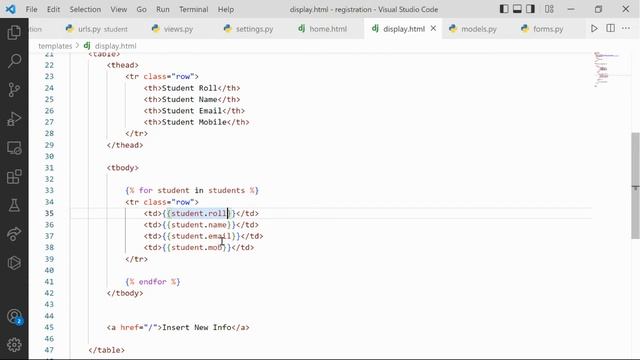Click the VS Code logo icon

(x=11, y=9)
